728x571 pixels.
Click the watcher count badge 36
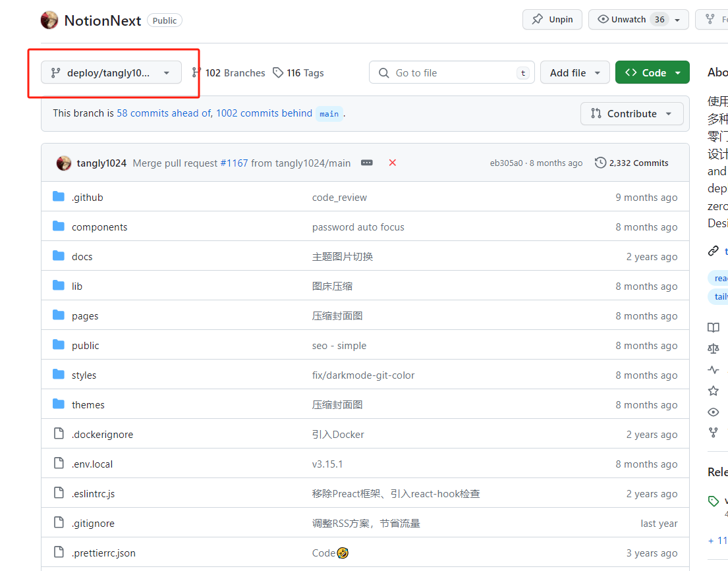pyautogui.click(x=659, y=20)
